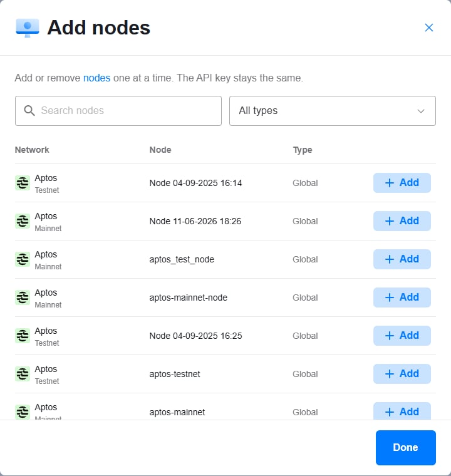Follow the nodes hyperlink in the description
The width and height of the screenshot is (451, 476).
coord(96,78)
